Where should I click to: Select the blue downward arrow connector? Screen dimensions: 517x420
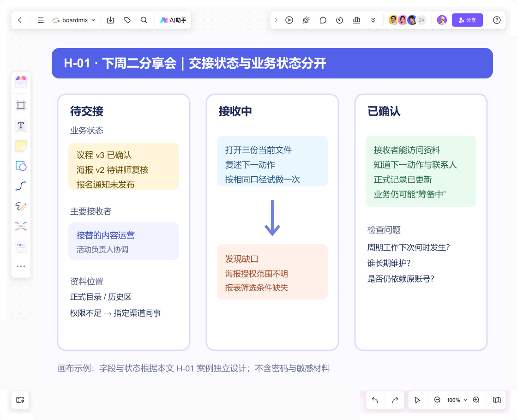point(272,218)
